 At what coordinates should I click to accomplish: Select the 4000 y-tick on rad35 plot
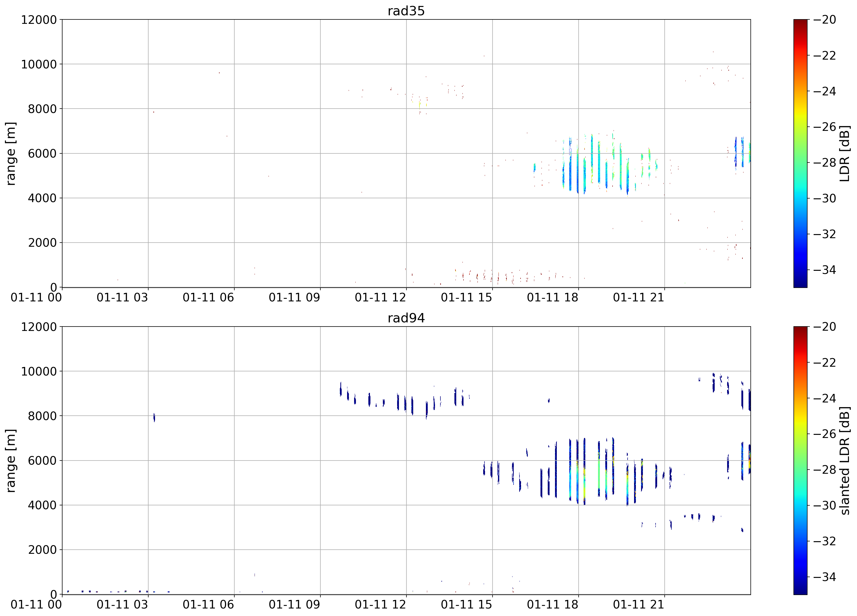coord(42,198)
